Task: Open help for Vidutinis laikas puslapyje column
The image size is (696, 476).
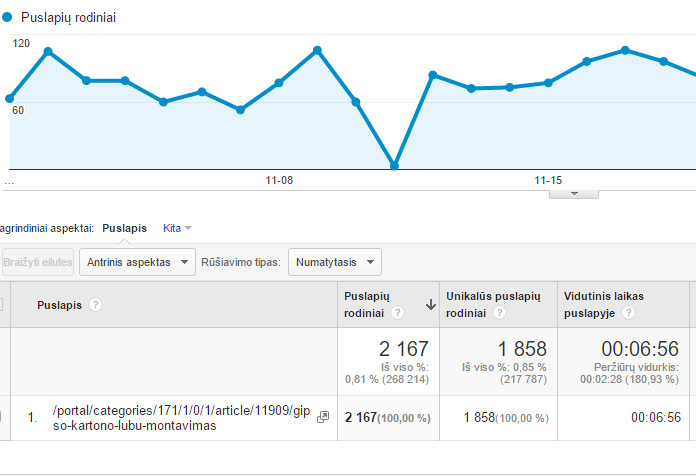Action: 628,313
